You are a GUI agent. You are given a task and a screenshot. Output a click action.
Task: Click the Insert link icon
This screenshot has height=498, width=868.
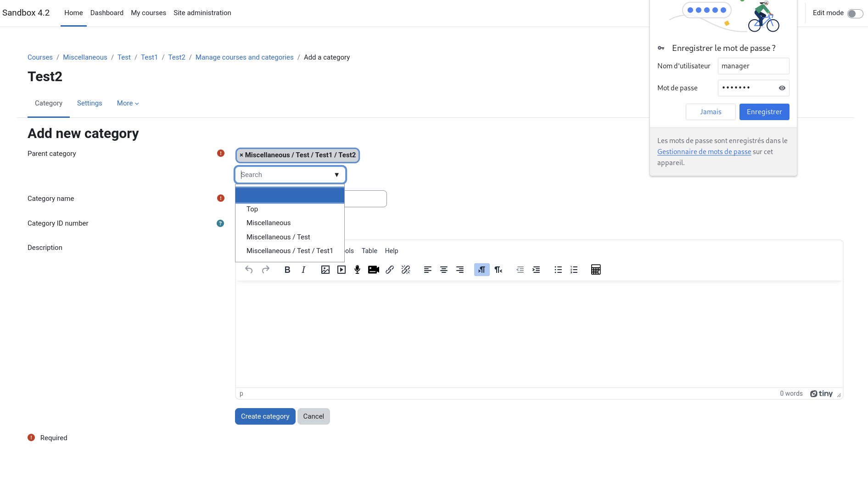click(x=390, y=270)
